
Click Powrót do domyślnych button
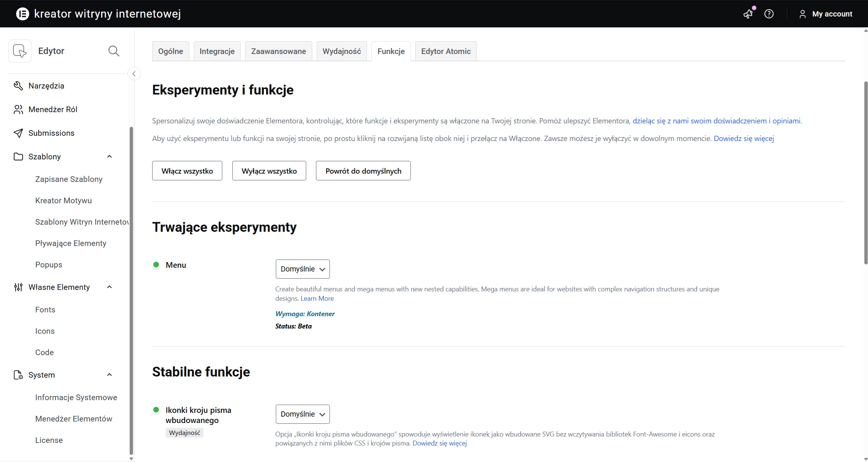[x=363, y=171]
